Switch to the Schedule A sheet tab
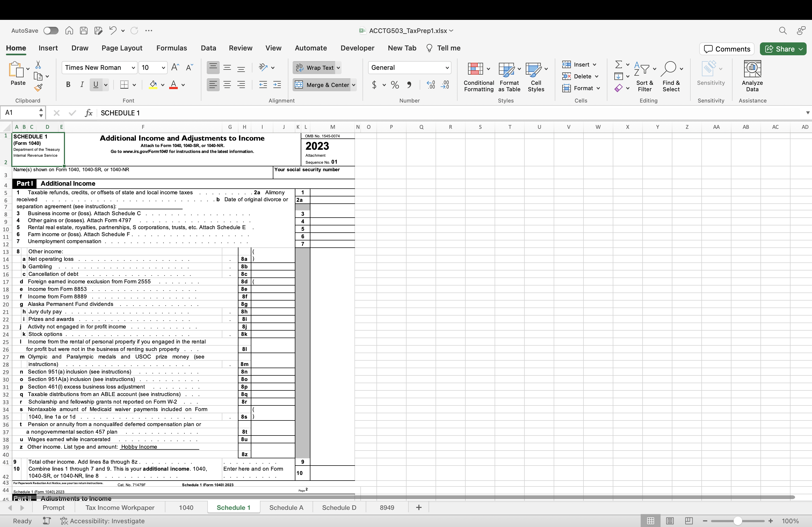812x527 pixels. point(286,508)
